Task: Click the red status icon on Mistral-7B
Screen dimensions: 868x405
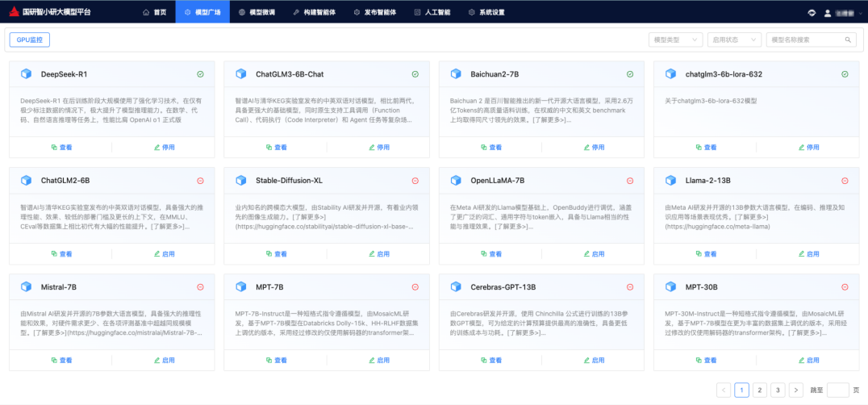Action: click(200, 287)
